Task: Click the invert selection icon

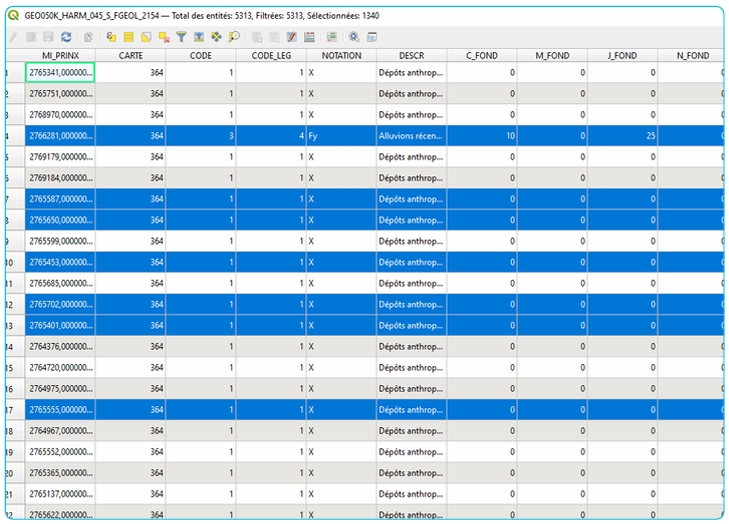Action: point(146,37)
